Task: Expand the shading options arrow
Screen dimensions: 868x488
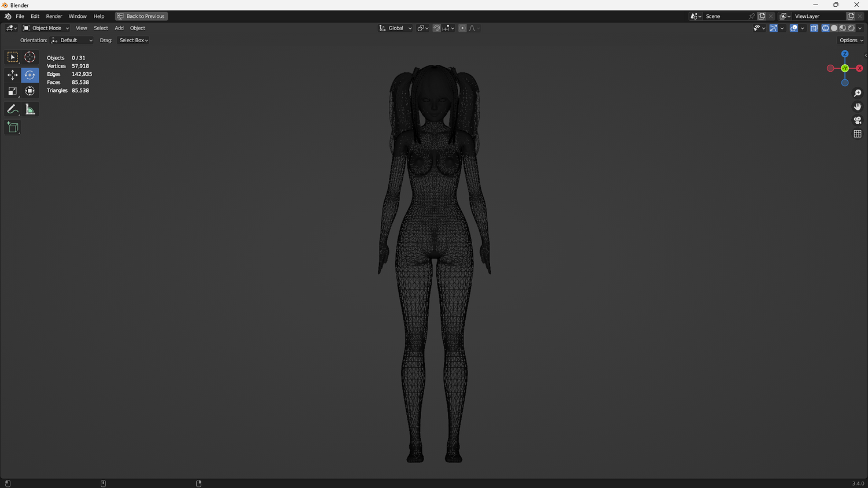Action: [x=860, y=28]
